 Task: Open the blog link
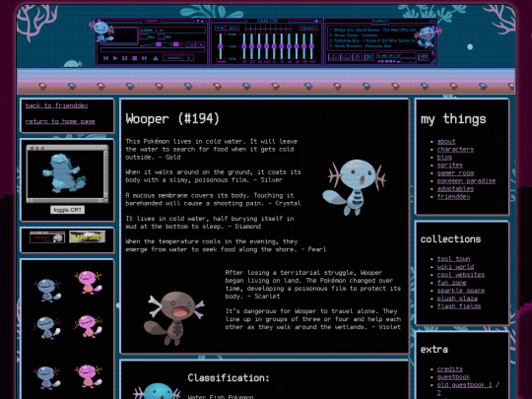tap(444, 157)
